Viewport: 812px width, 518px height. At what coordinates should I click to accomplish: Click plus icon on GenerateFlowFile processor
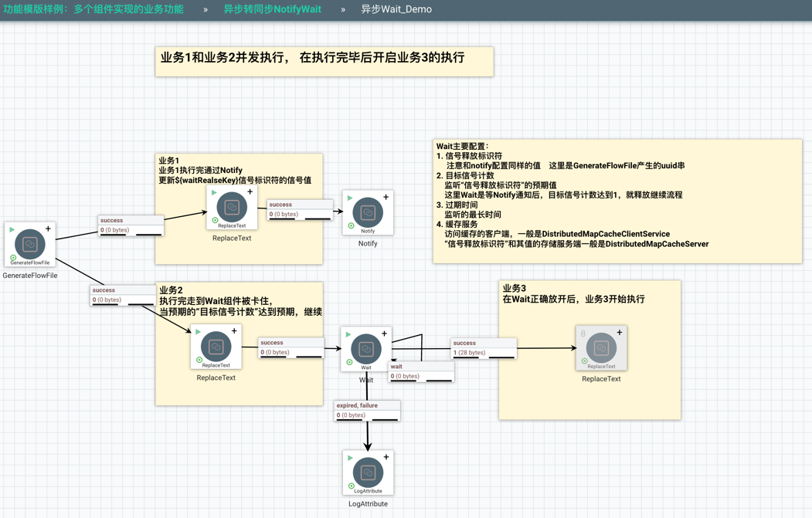point(48,229)
